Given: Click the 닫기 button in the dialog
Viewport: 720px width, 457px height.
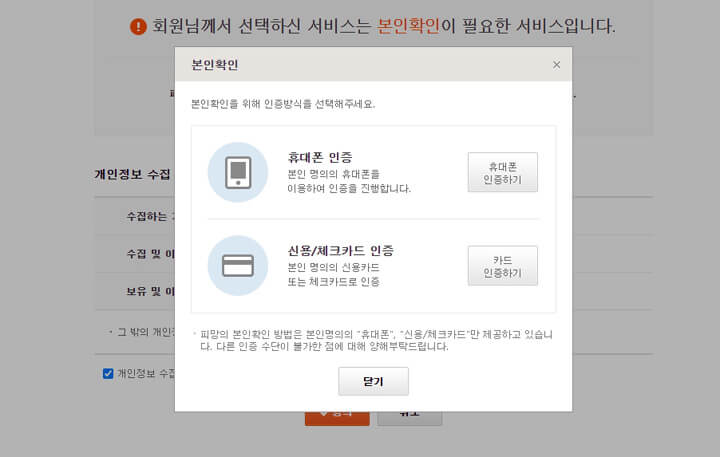Looking at the screenshot, I should click(373, 381).
